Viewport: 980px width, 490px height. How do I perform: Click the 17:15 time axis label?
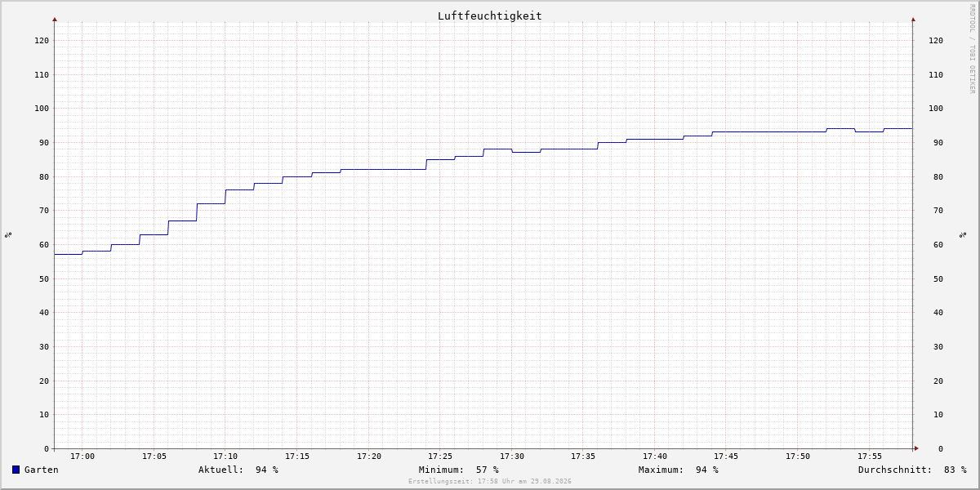coord(297,457)
